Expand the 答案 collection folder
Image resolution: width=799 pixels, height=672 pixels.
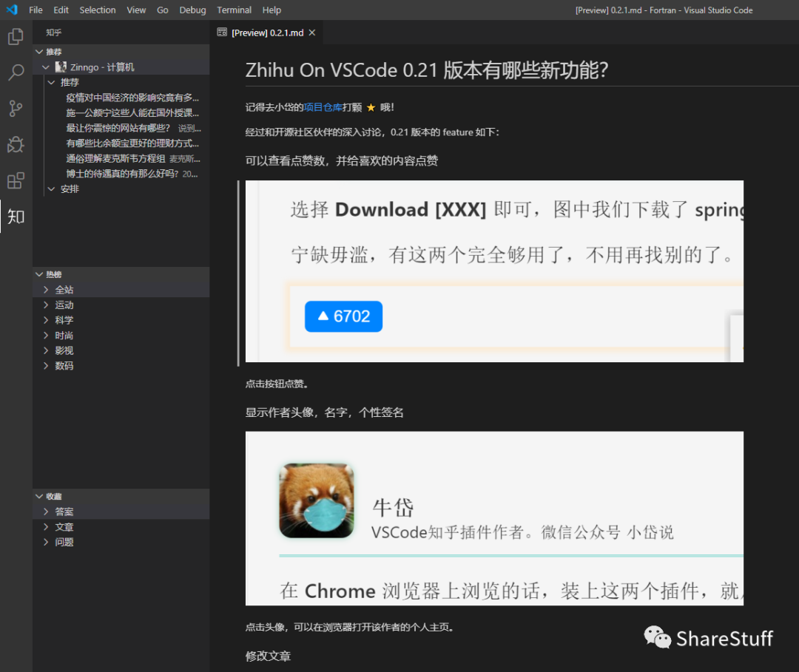121,512
